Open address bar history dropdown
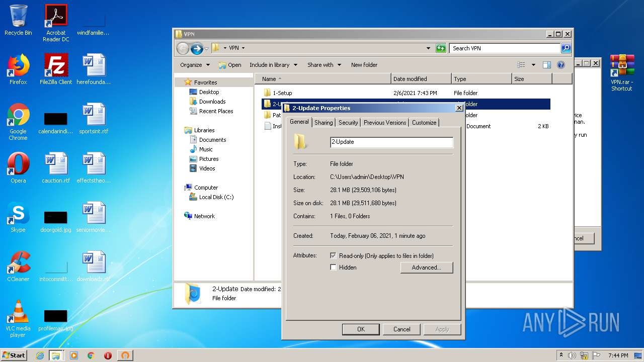 point(428,48)
